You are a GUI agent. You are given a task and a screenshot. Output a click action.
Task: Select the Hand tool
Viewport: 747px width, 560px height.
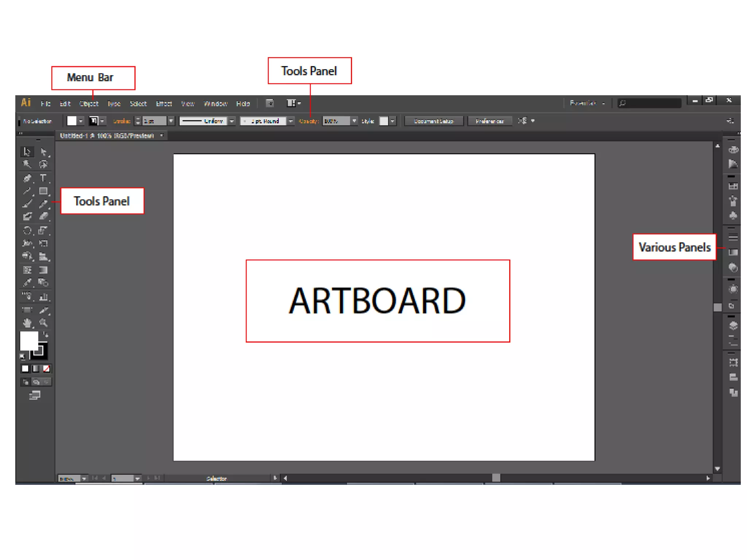pyautogui.click(x=27, y=323)
